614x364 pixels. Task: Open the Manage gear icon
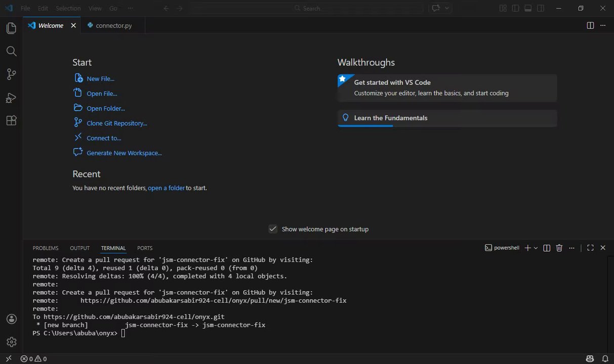coord(11,342)
